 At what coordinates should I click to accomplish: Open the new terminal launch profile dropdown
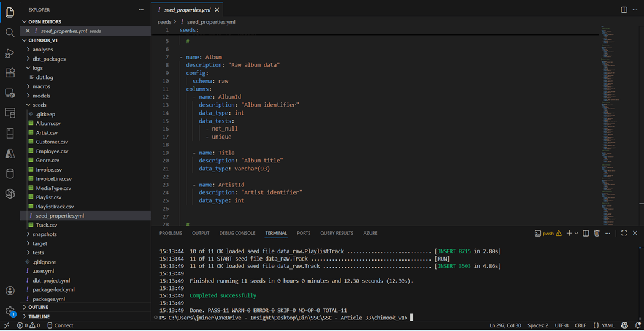pyautogui.click(x=577, y=234)
